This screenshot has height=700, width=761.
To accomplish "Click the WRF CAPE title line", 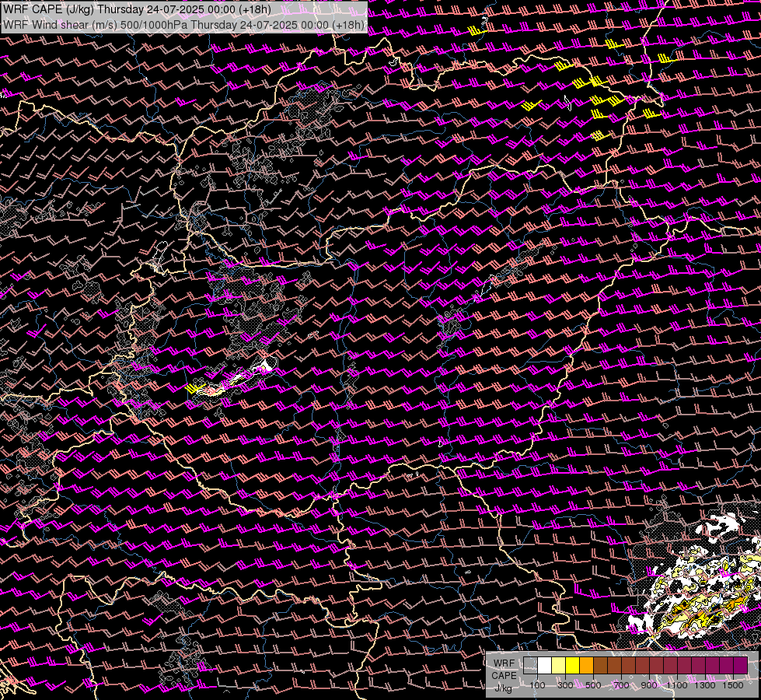I will pyautogui.click(x=137, y=9).
